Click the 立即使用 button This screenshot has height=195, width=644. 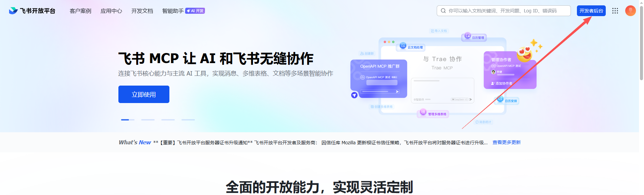tap(144, 94)
